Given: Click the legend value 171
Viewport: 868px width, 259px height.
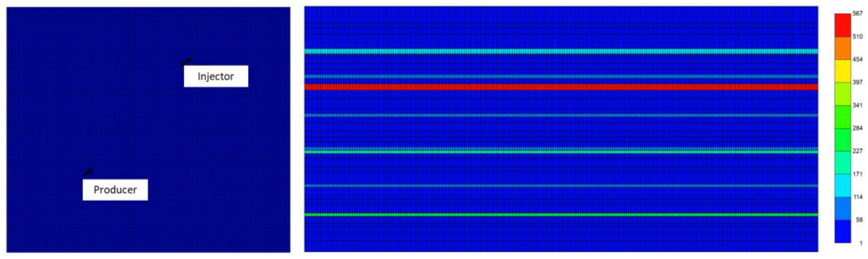Looking at the screenshot, I should click(858, 174).
